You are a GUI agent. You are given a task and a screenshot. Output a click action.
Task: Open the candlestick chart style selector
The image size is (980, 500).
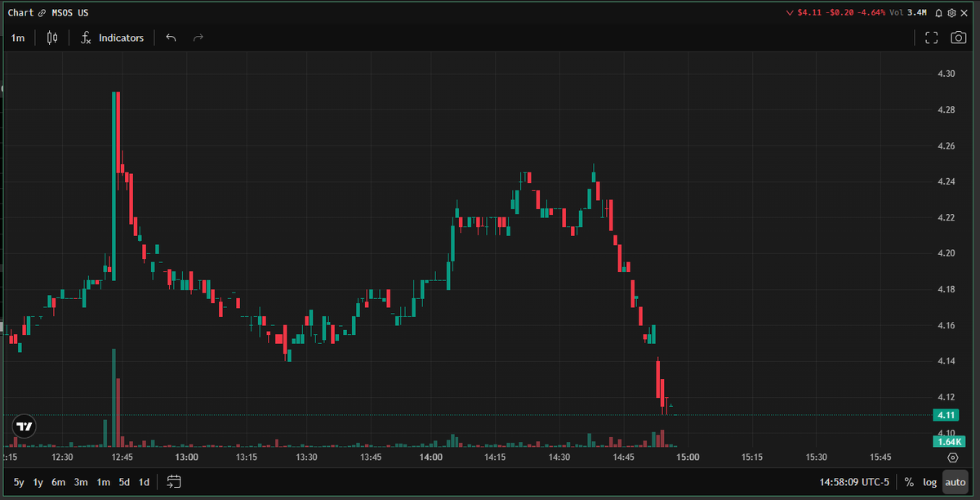(x=53, y=38)
